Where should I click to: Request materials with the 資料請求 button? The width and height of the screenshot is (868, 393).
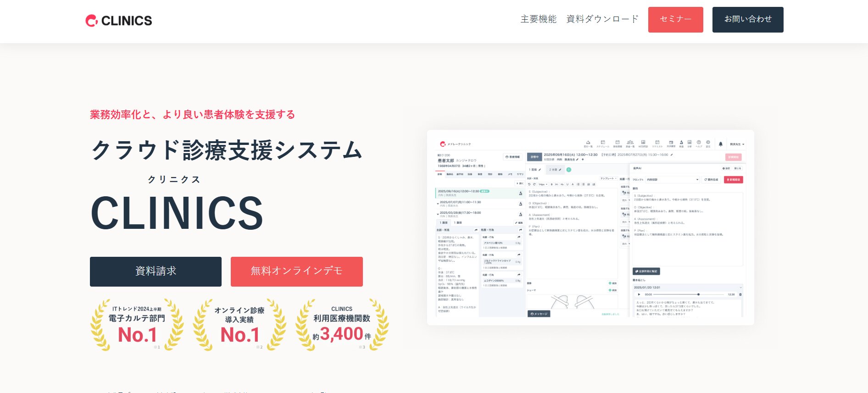coord(156,271)
